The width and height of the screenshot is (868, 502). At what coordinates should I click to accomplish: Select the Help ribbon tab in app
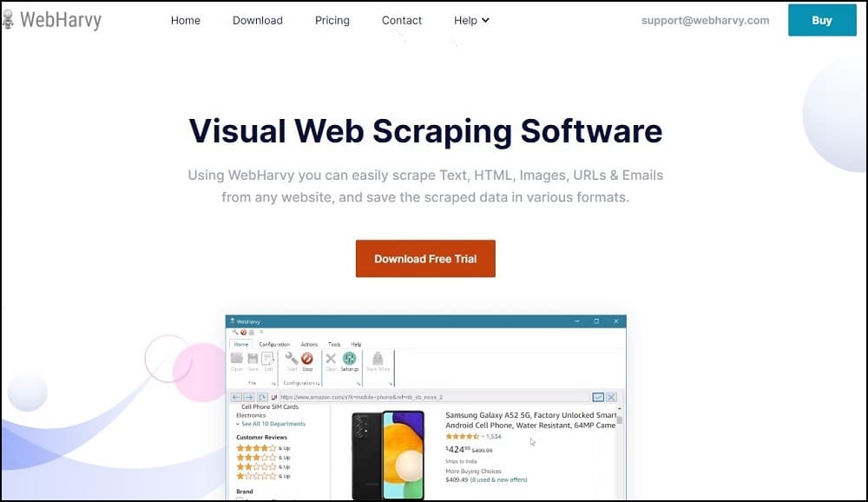tap(356, 344)
